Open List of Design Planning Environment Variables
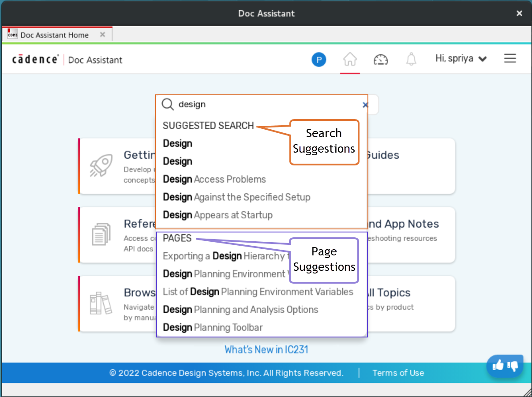Viewport: 532px width, 397px height. [x=258, y=292]
